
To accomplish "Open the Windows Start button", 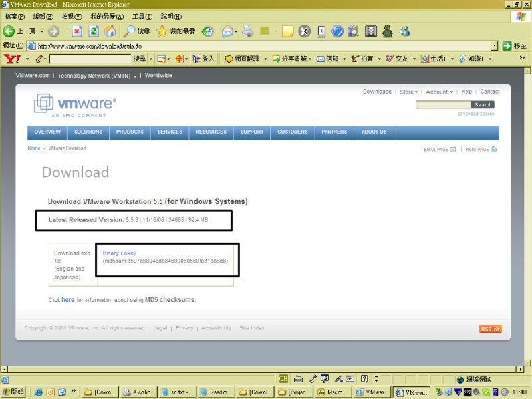I will [x=13, y=392].
